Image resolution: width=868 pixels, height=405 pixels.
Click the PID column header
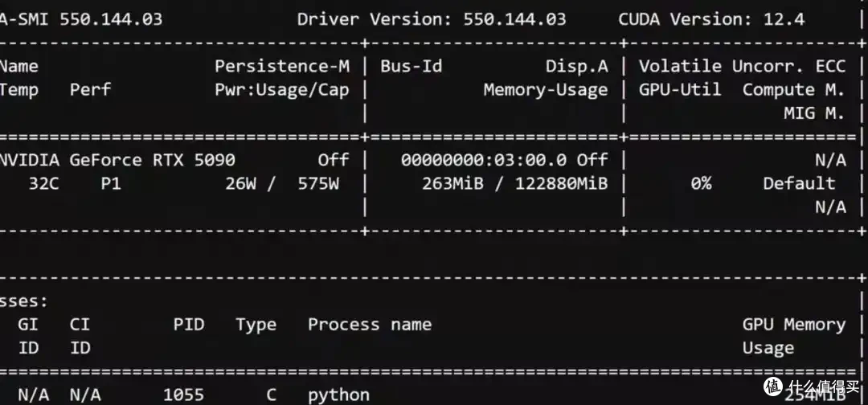pyautogui.click(x=189, y=324)
